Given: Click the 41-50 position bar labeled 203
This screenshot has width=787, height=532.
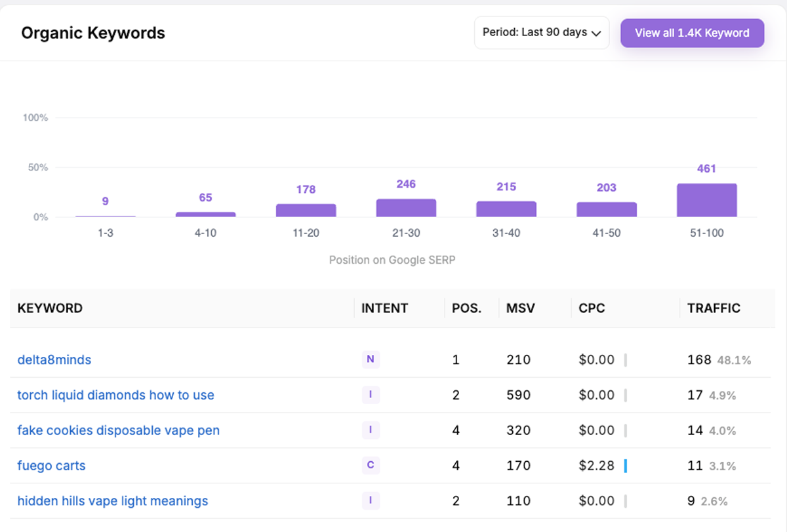Looking at the screenshot, I should tap(607, 209).
